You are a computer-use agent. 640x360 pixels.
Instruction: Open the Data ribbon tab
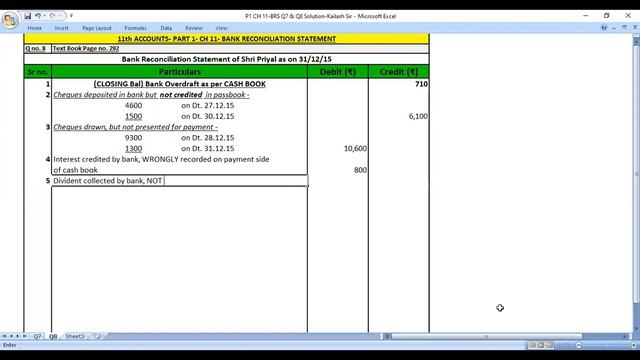pyautogui.click(x=166, y=28)
